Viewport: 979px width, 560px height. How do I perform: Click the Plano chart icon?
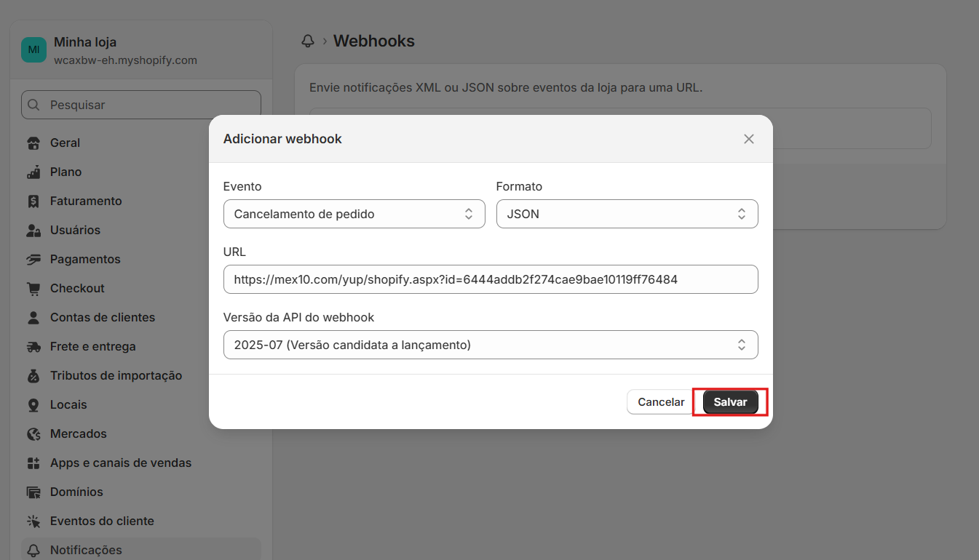pos(33,172)
